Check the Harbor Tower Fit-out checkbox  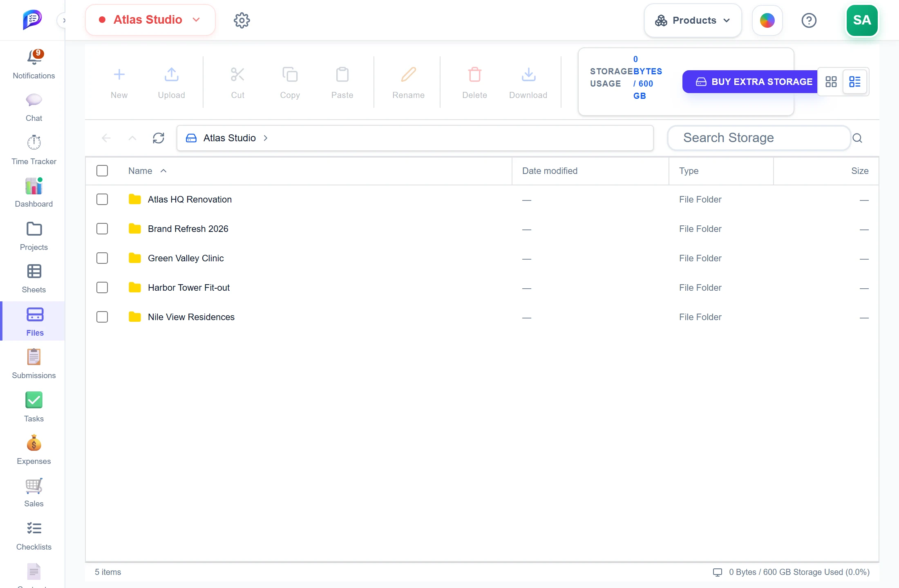click(x=102, y=287)
